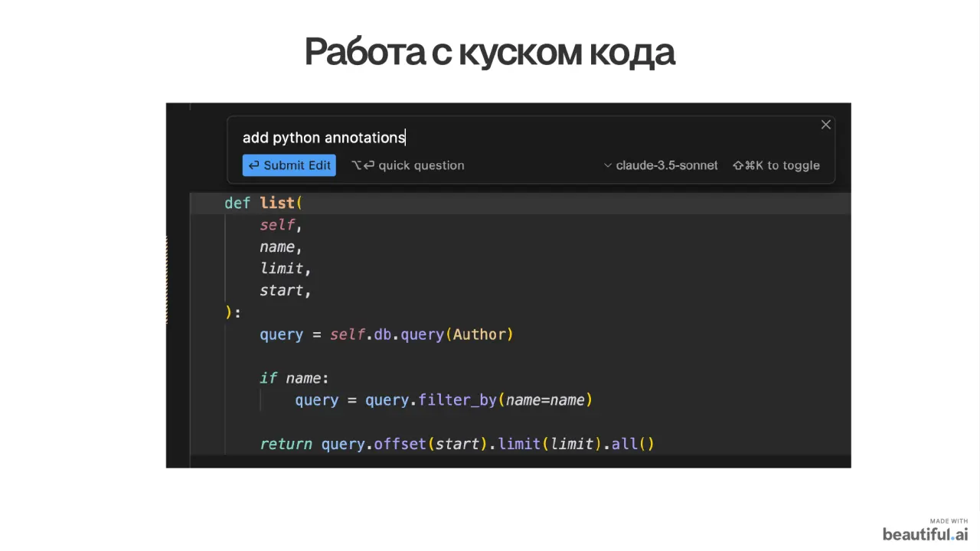Click the quick question option
Viewport: 980px width, 551px height.
(407, 165)
